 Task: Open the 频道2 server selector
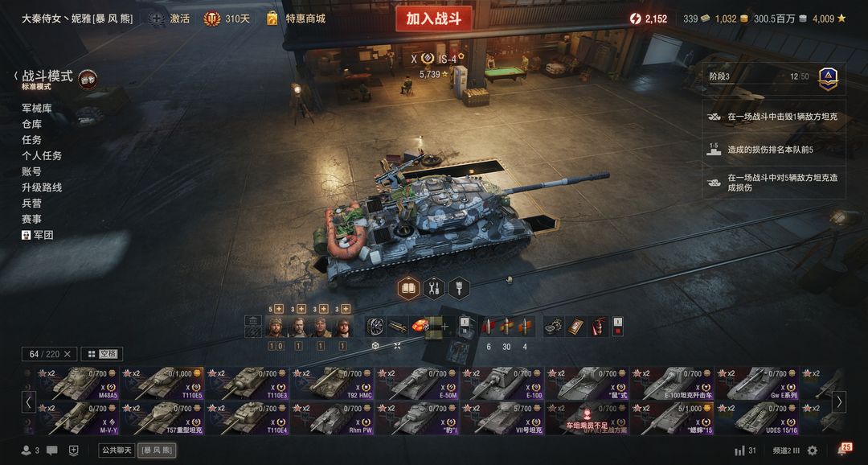(786, 451)
